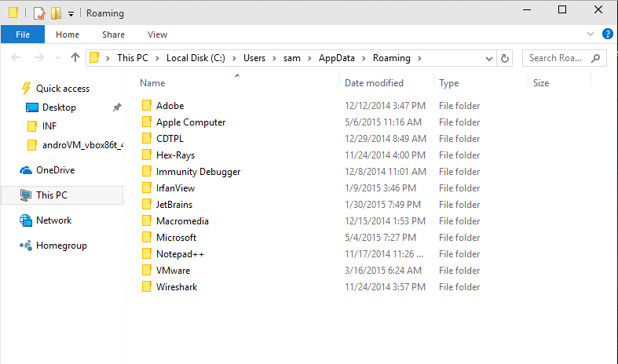This screenshot has height=364, width=618.
Task: Unpin Desktop using the pin icon
Action: point(117,107)
